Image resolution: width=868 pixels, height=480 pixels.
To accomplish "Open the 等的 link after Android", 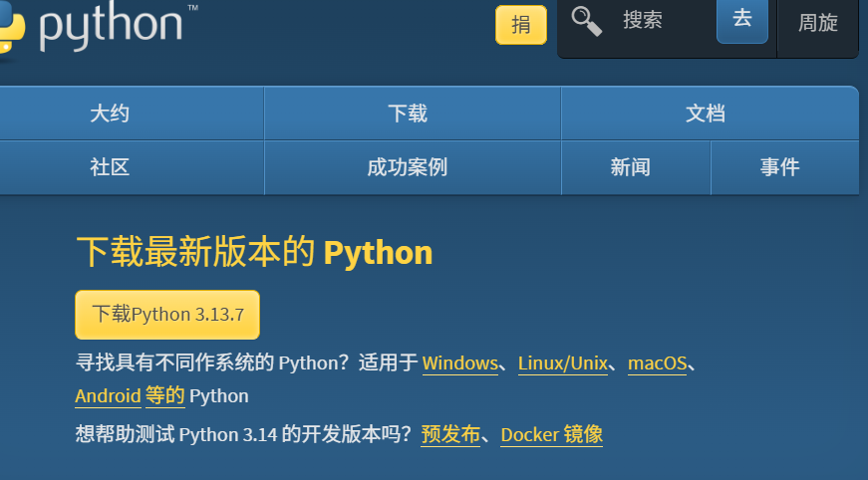I will [x=165, y=396].
